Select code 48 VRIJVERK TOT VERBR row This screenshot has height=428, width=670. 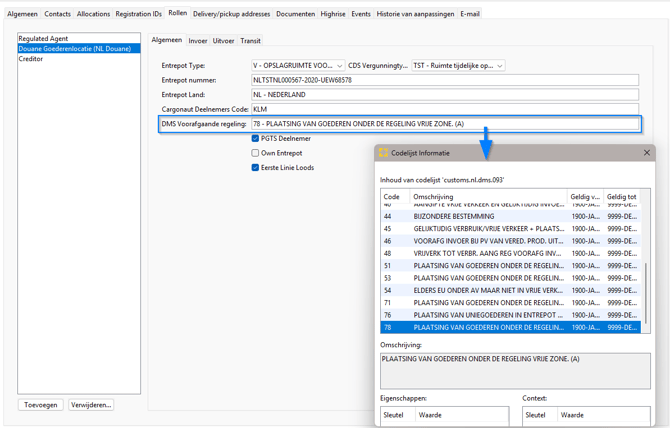coord(511,253)
